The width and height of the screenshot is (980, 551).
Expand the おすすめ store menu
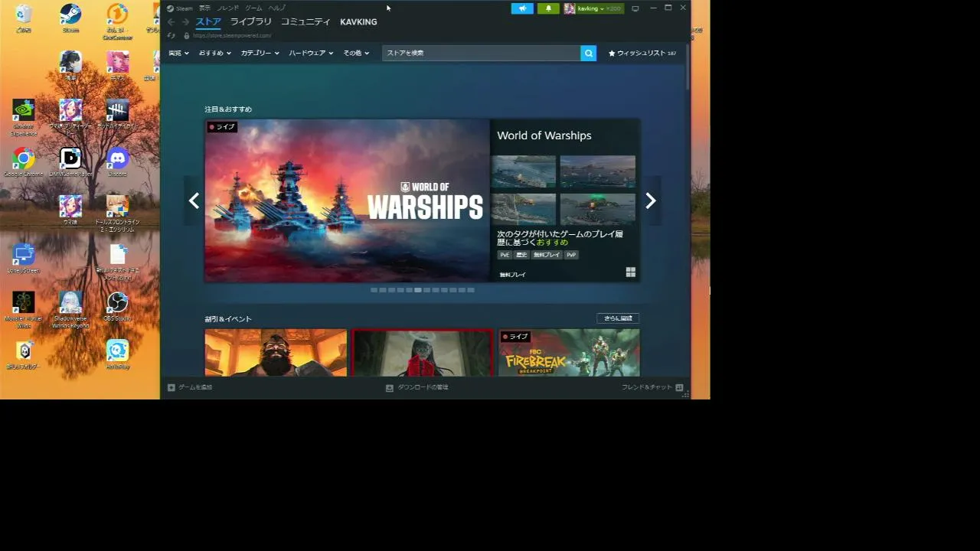[214, 53]
